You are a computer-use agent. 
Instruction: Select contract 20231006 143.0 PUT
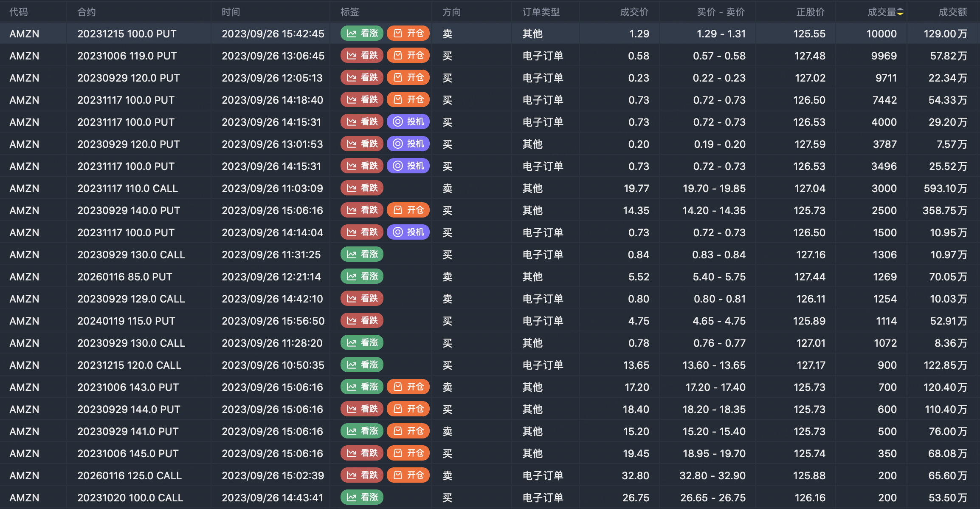128,387
